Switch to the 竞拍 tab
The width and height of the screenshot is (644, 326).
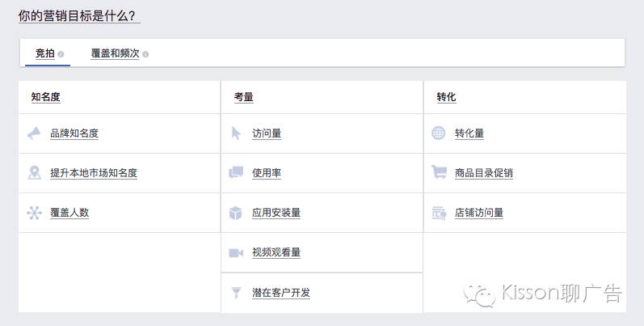click(45, 53)
